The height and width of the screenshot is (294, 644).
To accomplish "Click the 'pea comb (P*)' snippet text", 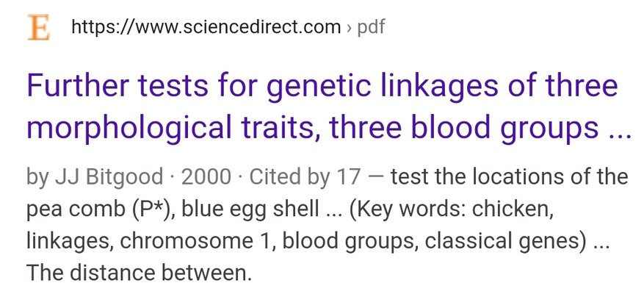I will (98, 209).
